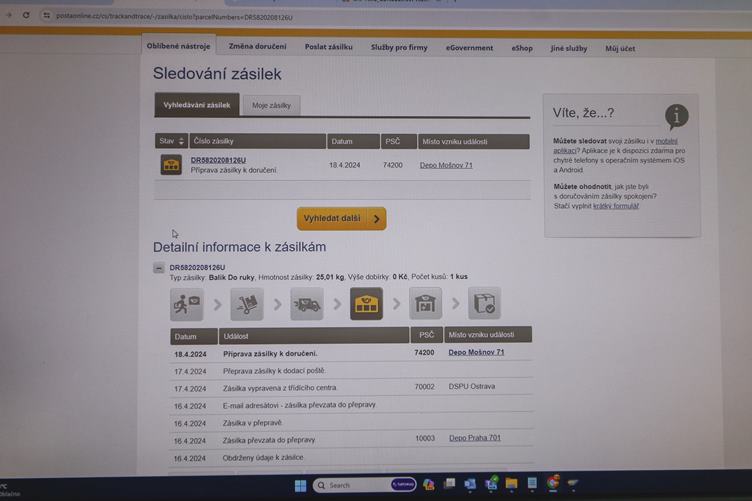Screen dimensions: 752x501
Task: Open the Služby pro firmy menu
Action: coord(399,47)
